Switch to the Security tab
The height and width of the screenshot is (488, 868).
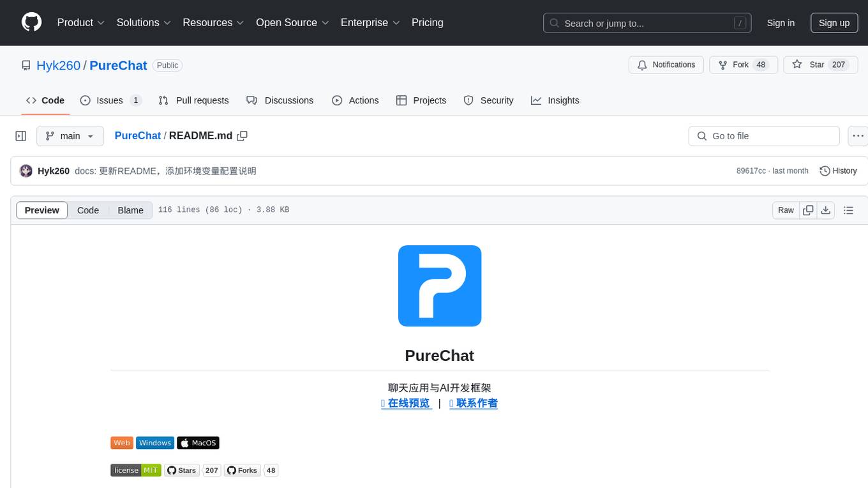point(488,100)
